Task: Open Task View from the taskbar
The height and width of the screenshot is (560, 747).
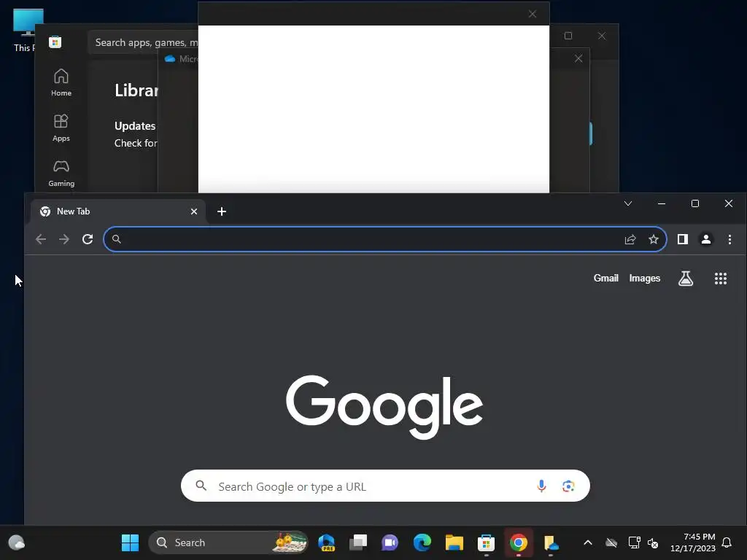Action: 358,542
